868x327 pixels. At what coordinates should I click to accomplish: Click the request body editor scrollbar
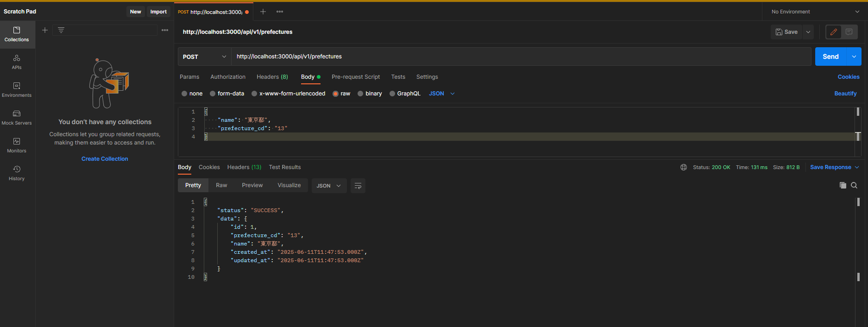(858, 132)
